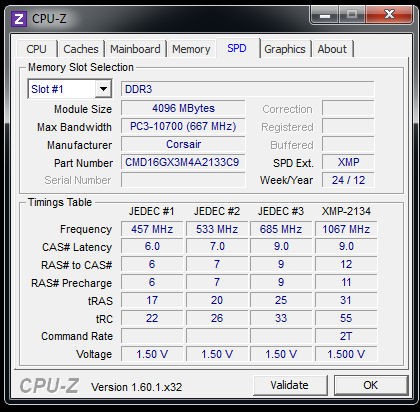Viewport: 420px width, 412px height.
Task: Select part number CMD16GX3M4A2133C9
Action: pos(183,162)
